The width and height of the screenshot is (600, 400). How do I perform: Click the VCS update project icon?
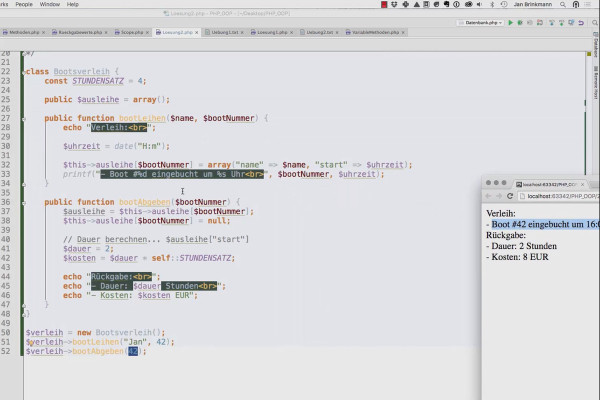[x=552, y=23]
